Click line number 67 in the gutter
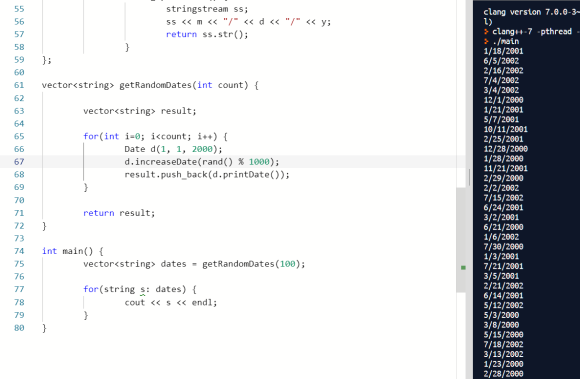This screenshot has width=580, height=379. coord(19,162)
